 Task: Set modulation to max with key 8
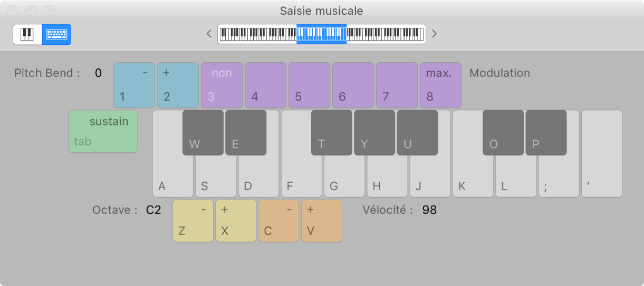440,85
